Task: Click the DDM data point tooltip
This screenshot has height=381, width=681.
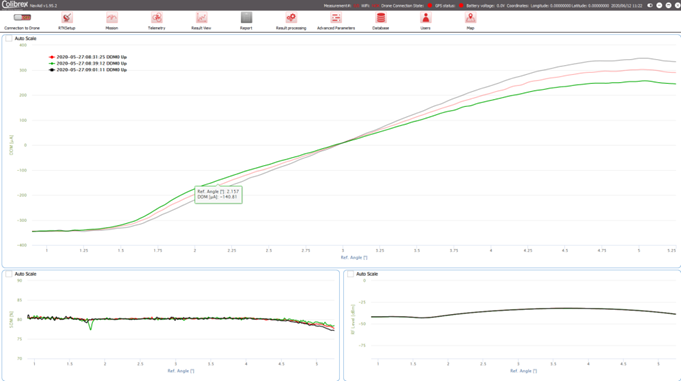Action: tap(218, 194)
